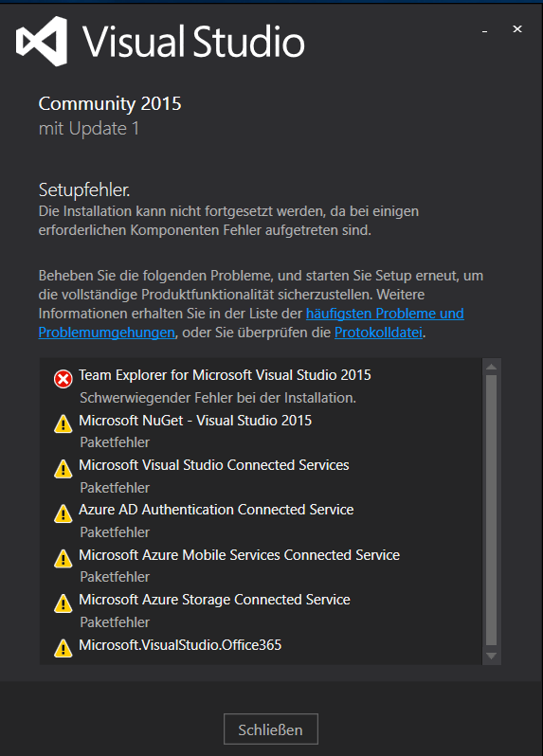Click the warning icon beside Visual Studio Connected Services
Viewport: 543px width, 756px height.
pyautogui.click(x=63, y=469)
